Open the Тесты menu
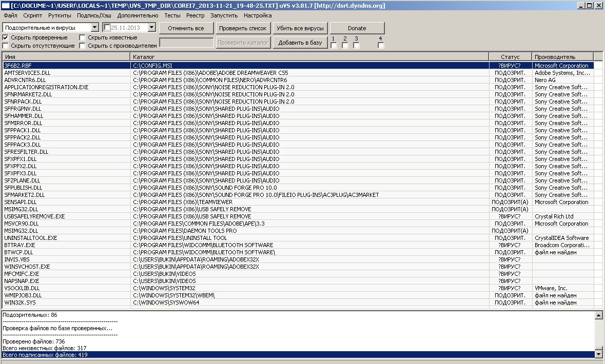Image resolution: width=605 pixels, height=364 pixels. [x=172, y=15]
